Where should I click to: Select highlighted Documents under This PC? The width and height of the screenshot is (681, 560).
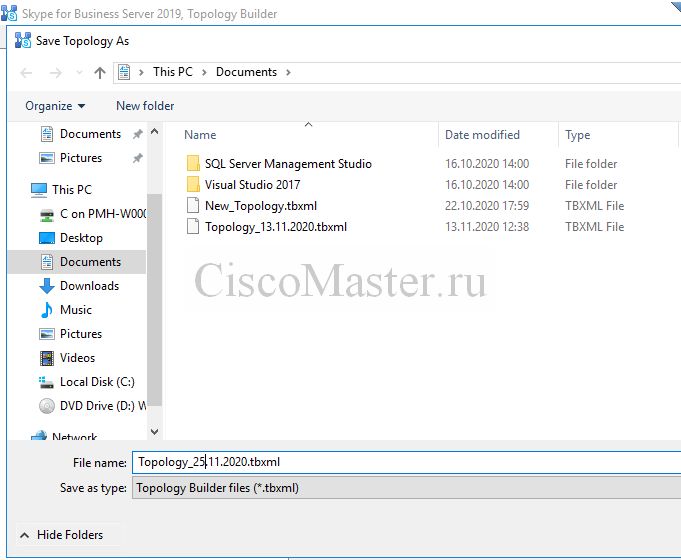click(x=90, y=262)
